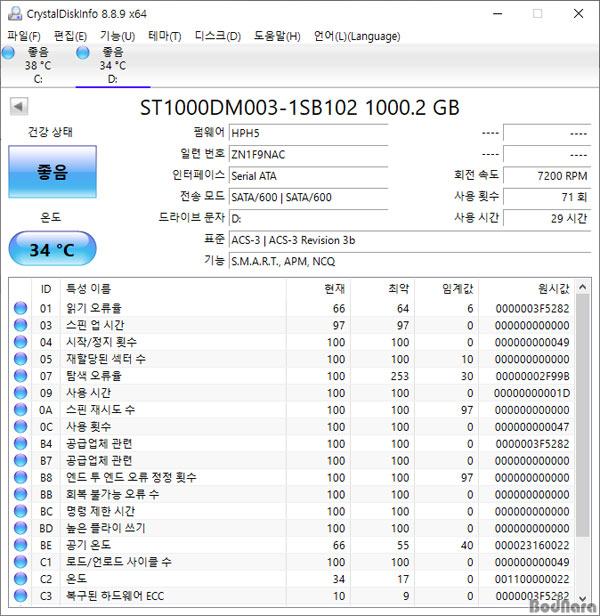Select attribute name 공기 온도
Viewport: 600px width, 616px height.
(x=88, y=545)
